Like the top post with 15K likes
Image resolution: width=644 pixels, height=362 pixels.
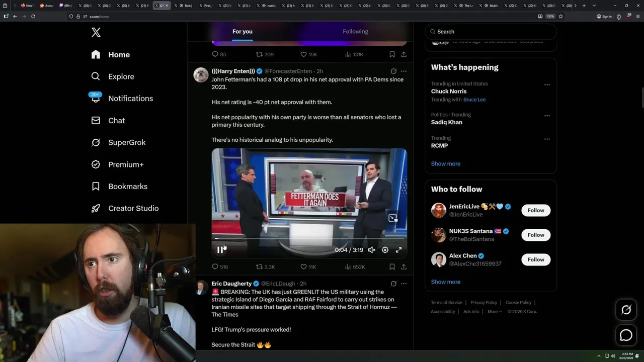308,54
